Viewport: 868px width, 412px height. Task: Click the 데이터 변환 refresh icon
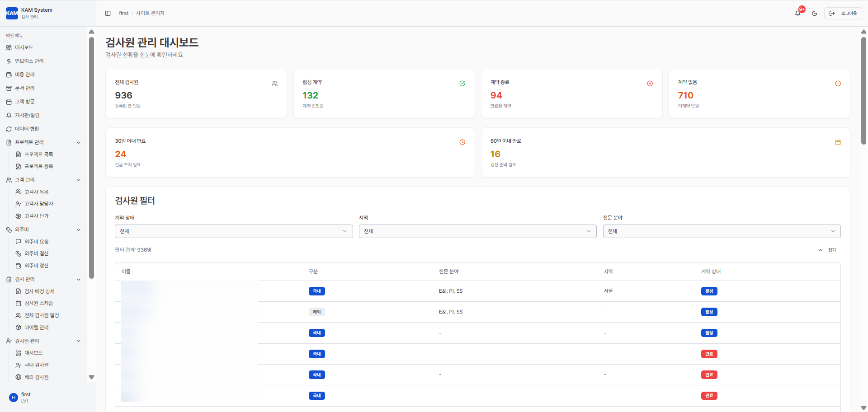9,129
